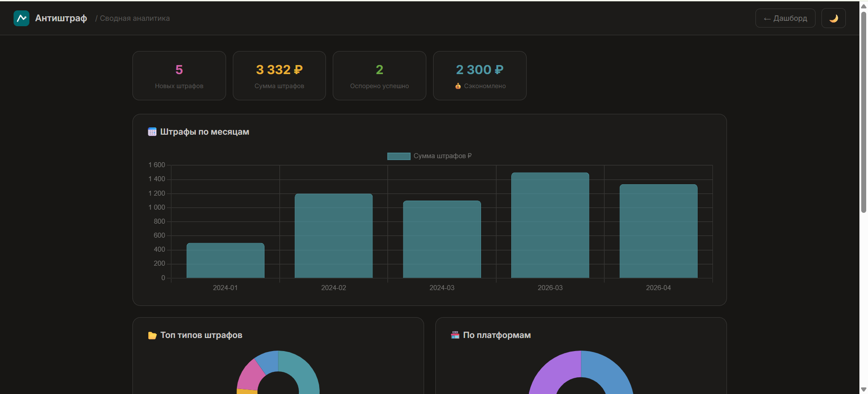Image resolution: width=868 pixels, height=394 pixels.
Task: Open the Антиштраф brand name link
Action: 61,18
